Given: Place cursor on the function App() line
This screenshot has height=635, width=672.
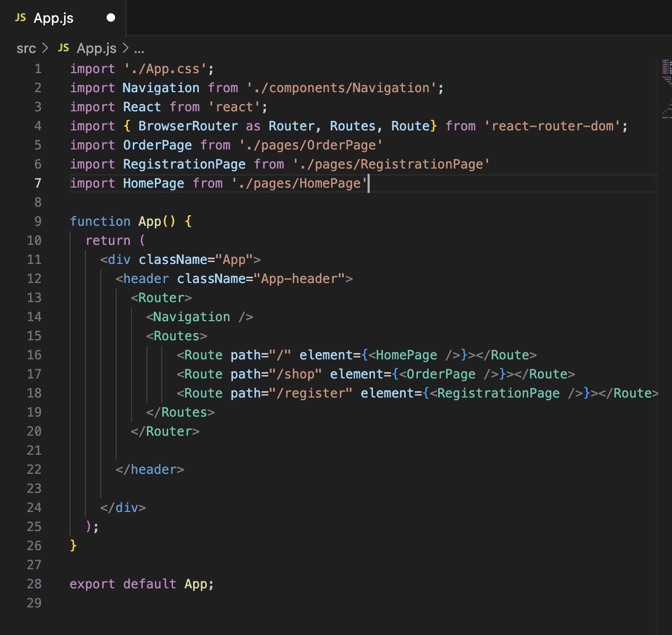Looking at the screenshot, I should click(130, 221).
